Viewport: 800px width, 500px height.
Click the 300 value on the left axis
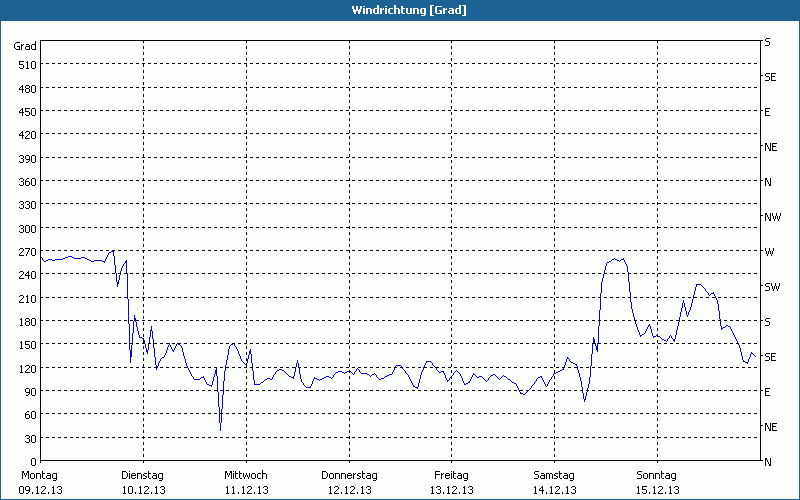(x=28, y=229)
